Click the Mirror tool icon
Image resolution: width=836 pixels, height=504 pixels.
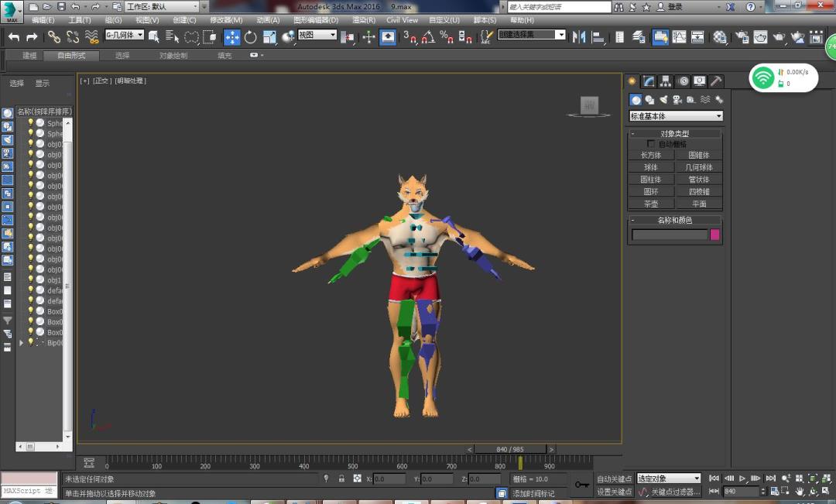(x=578, y=37)
